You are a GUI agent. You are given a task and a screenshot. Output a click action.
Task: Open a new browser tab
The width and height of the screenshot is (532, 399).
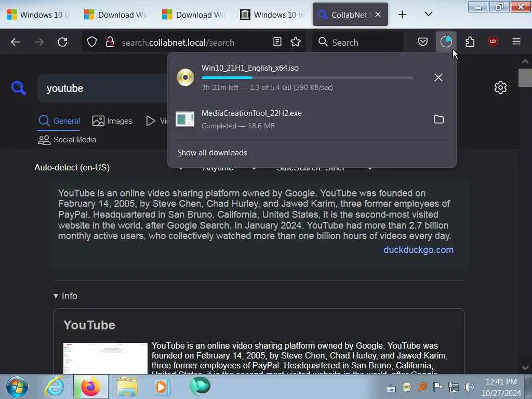coord(402,15)
